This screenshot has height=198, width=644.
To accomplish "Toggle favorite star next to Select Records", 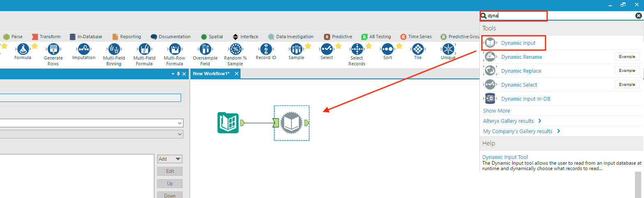I will (x=369, y=46).
